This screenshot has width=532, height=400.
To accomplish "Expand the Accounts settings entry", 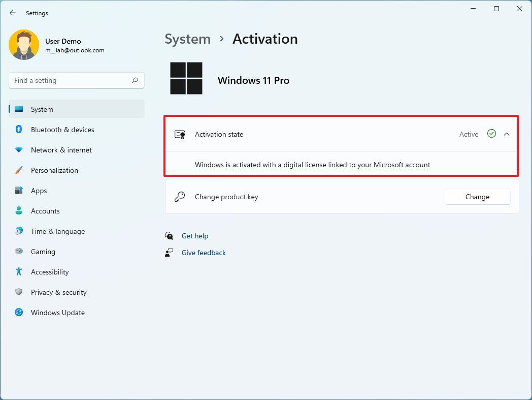I will 45,211.
